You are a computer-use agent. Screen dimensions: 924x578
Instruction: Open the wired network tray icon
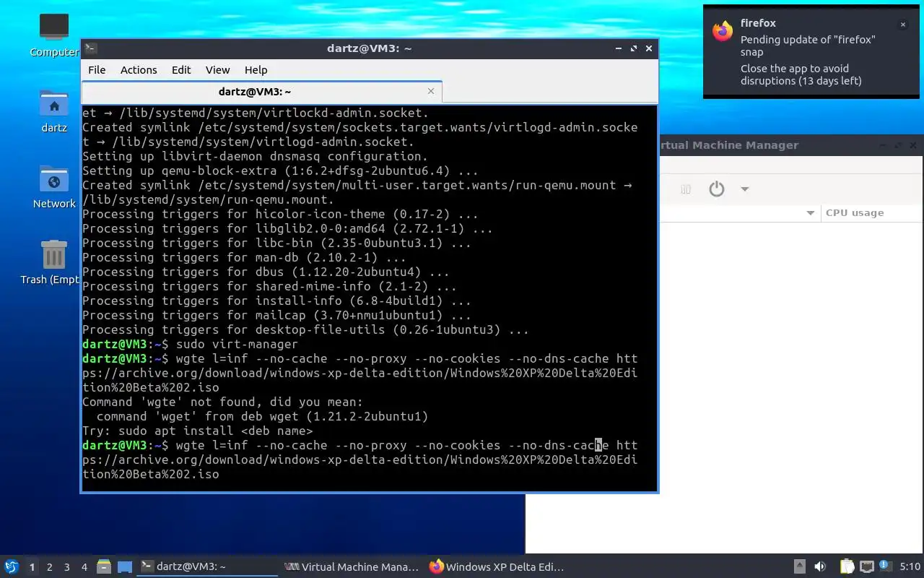point(867,567)
